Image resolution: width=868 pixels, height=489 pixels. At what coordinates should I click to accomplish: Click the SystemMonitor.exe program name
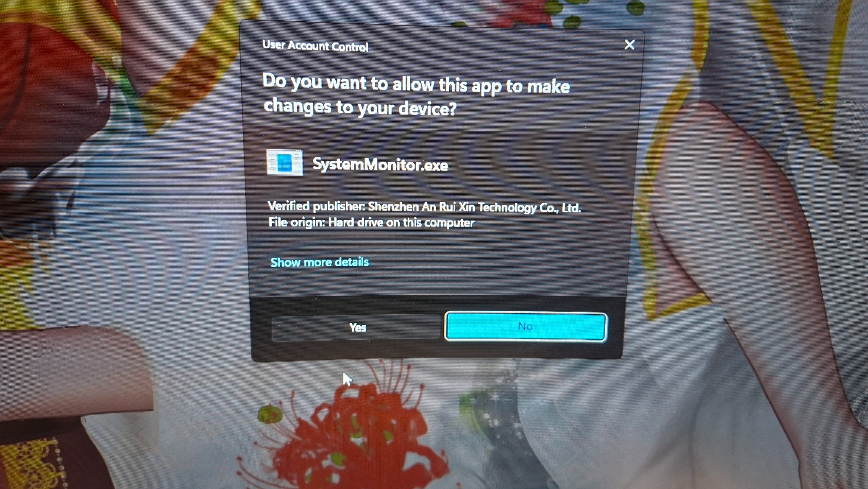click(x=380, y=165)
